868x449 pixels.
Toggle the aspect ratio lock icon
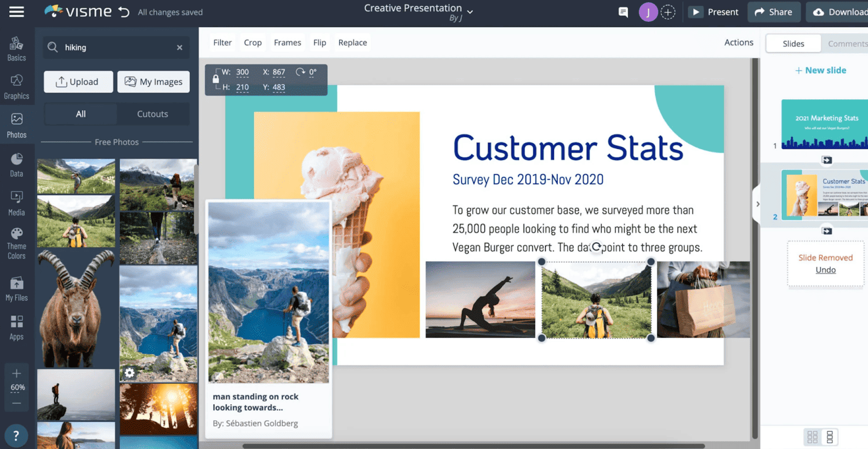pos(215,79)
